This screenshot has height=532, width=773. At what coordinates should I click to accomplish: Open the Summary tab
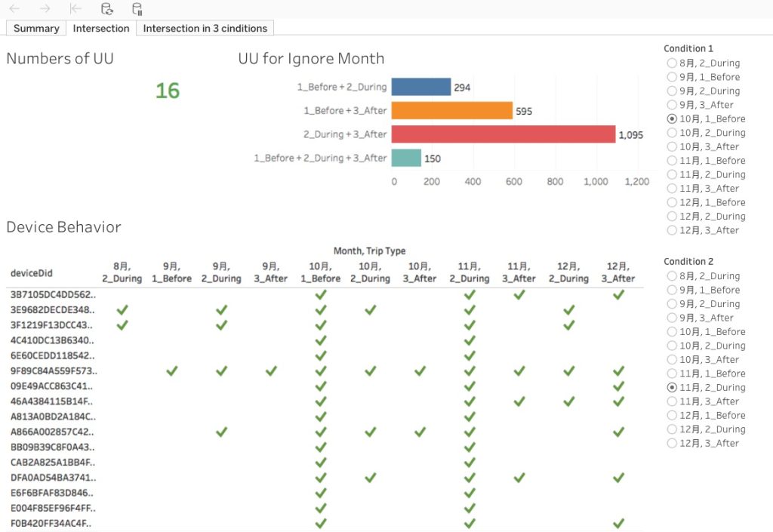coord(36,28)
